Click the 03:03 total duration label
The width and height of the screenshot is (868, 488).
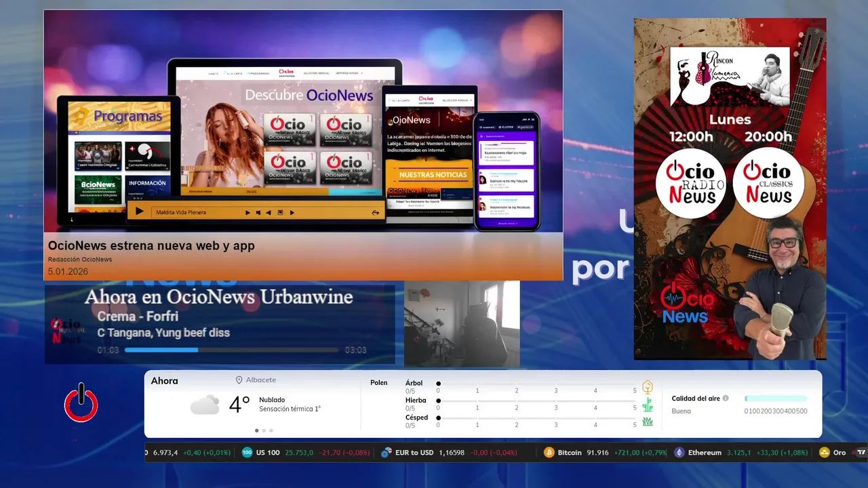pyautogui.click(x=355, y=350)
